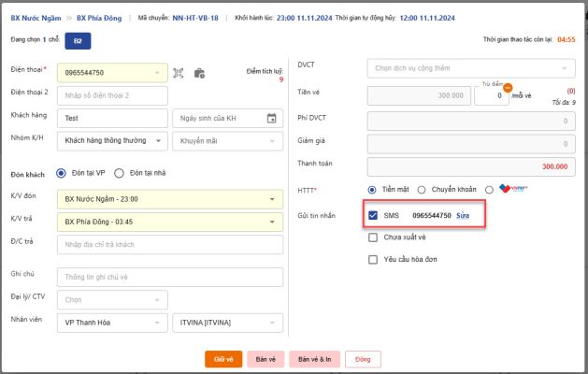Choose Chuyển khoản payment method
588x374 pixels.
click(x=423, y=189)
